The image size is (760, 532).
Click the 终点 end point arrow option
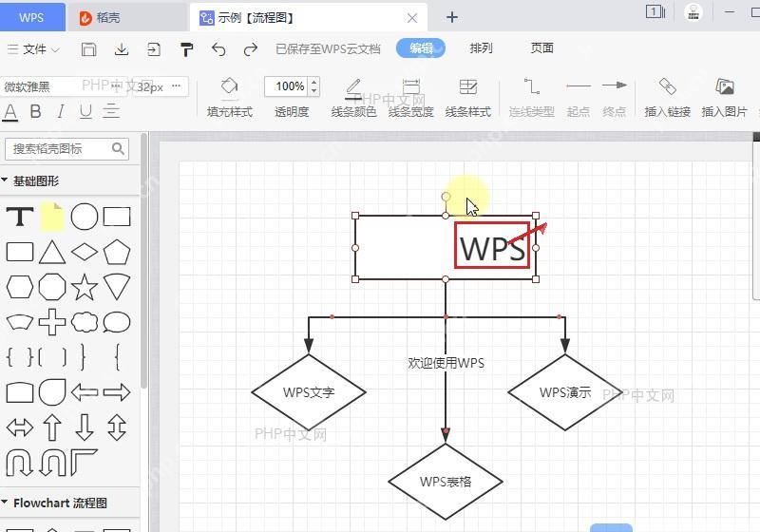[614, 98]
